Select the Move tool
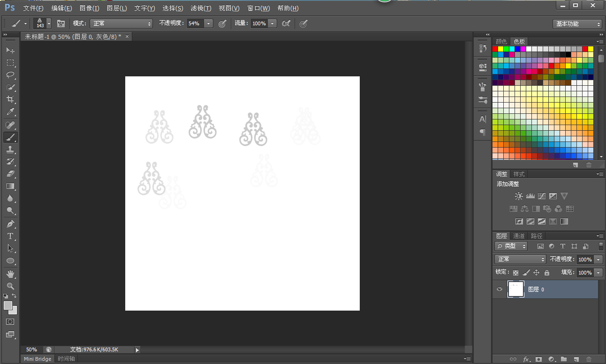 [x=10, y=50]
